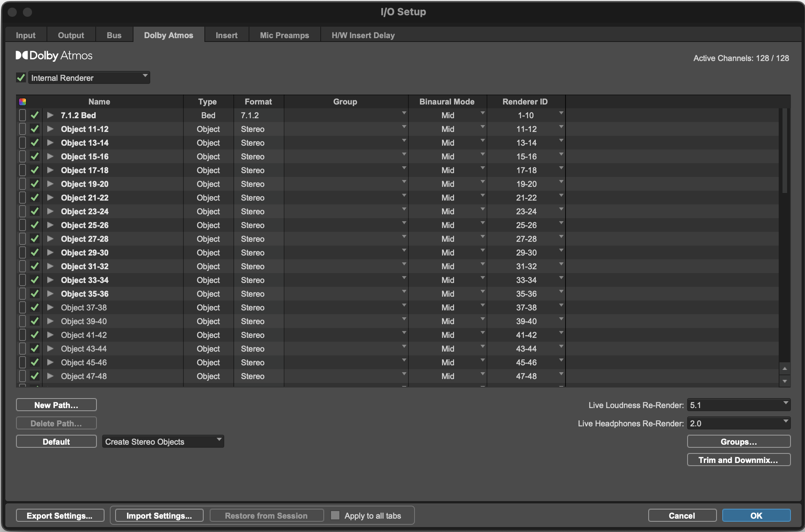Open Renderer ID dropdown for Object 23-24
This screenshot has height=532, width=805.
[561, 209]
